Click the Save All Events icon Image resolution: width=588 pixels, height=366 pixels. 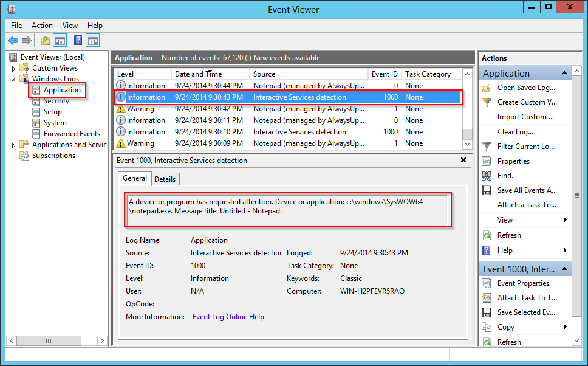click(487, 190)
